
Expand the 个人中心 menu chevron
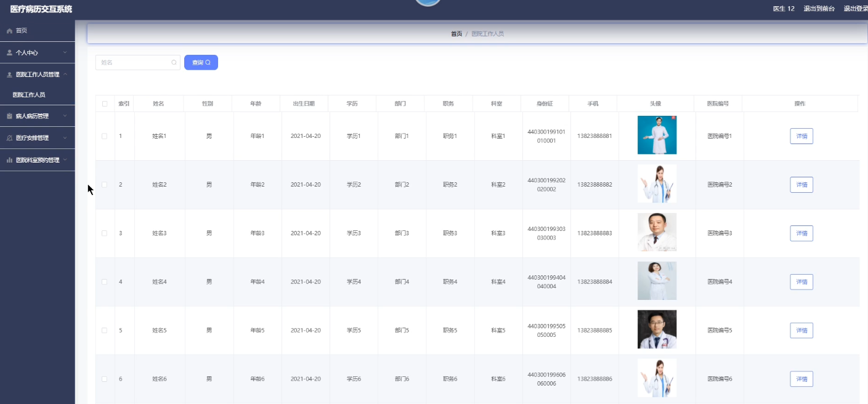[65, 53]
